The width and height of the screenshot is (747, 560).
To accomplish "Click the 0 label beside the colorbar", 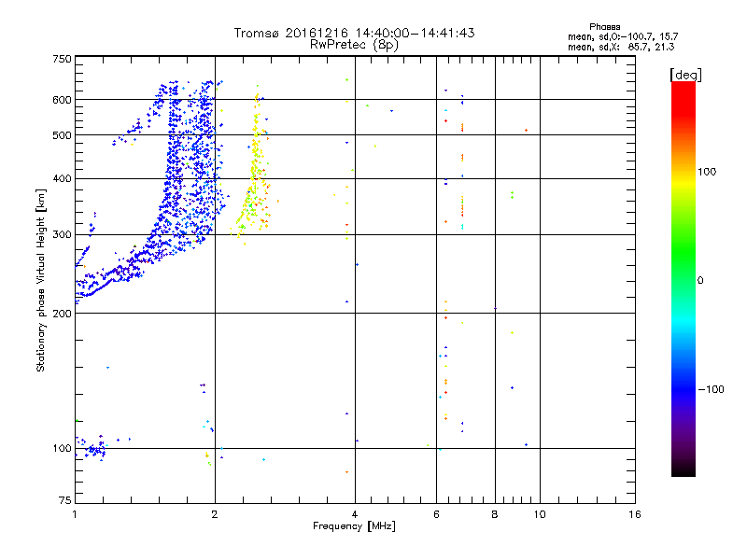I will (x=700, y=281).
